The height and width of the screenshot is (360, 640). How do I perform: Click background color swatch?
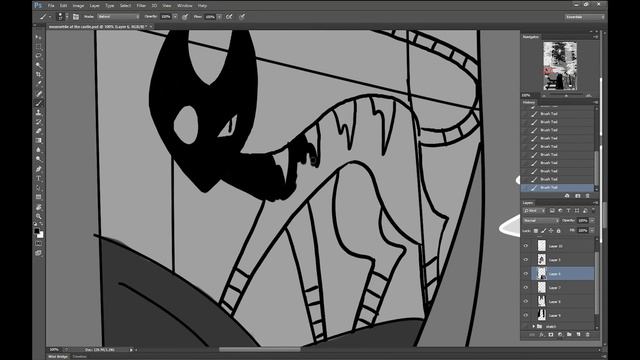[x=40, y=235]
